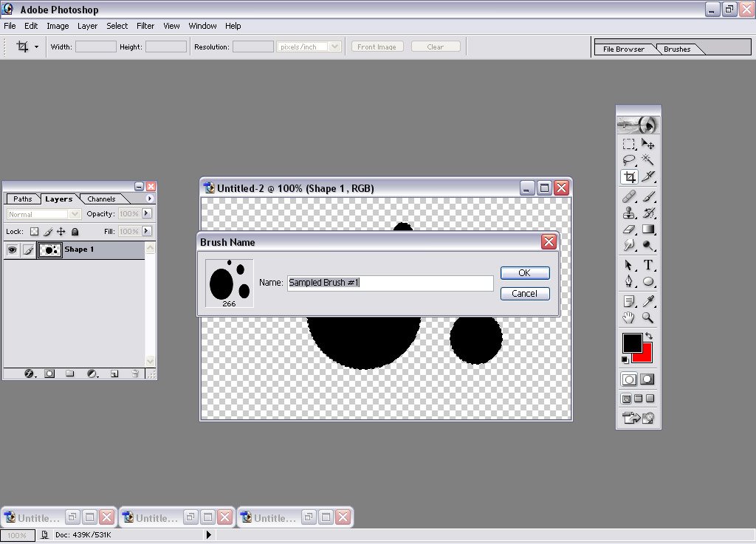
Task: Select the Hand tool
Action: [629, 317]
